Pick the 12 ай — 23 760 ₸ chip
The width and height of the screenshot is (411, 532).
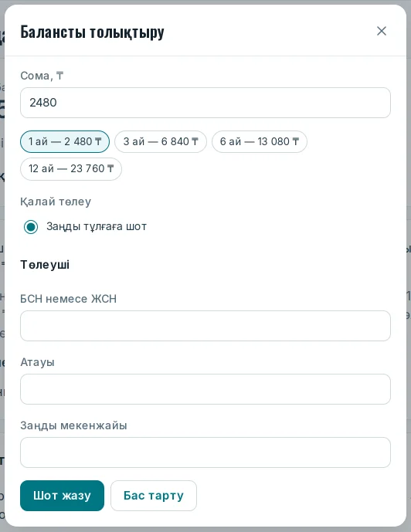click(x=71, y=168)
